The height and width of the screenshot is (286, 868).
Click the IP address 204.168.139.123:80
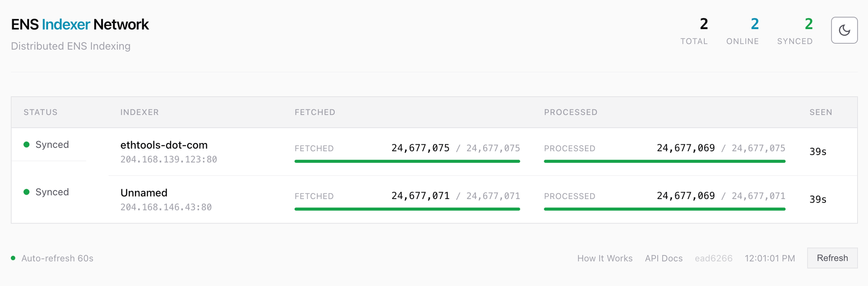tap(168, 160)
